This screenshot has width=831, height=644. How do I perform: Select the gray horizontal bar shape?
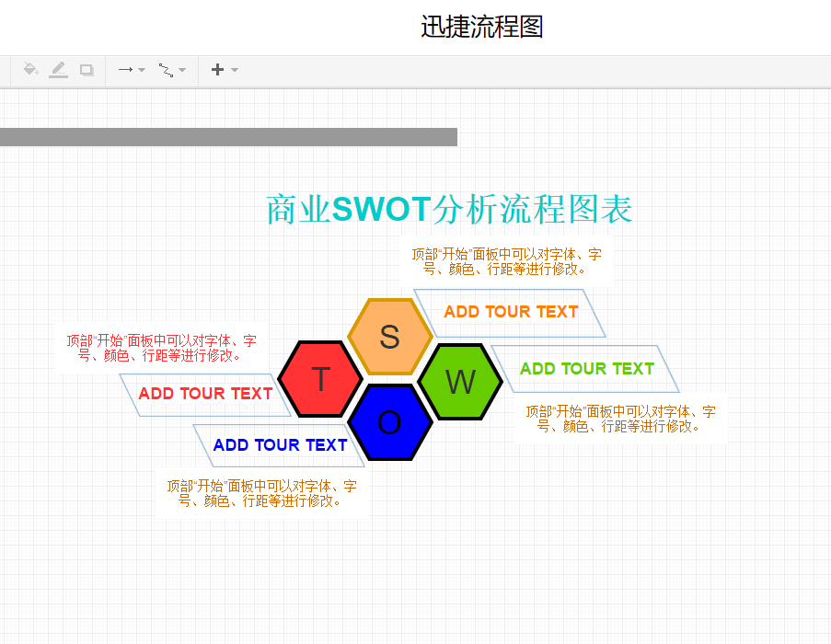(228, 137)
